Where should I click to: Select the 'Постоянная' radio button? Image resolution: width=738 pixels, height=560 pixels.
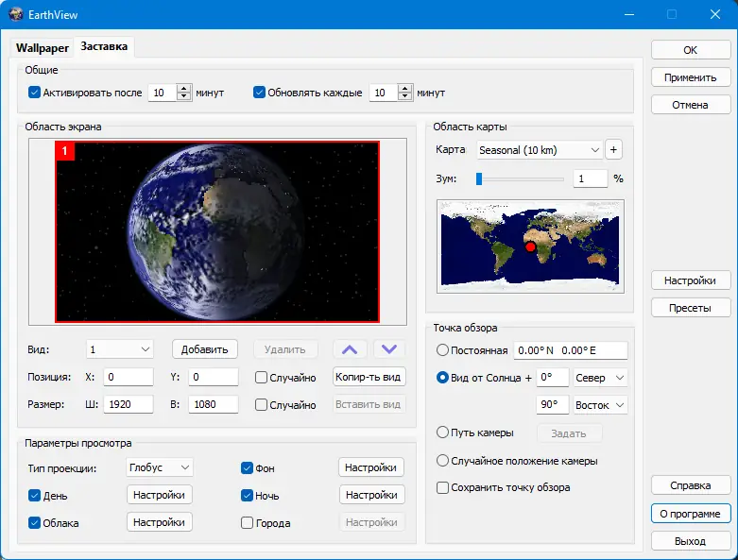443,350
